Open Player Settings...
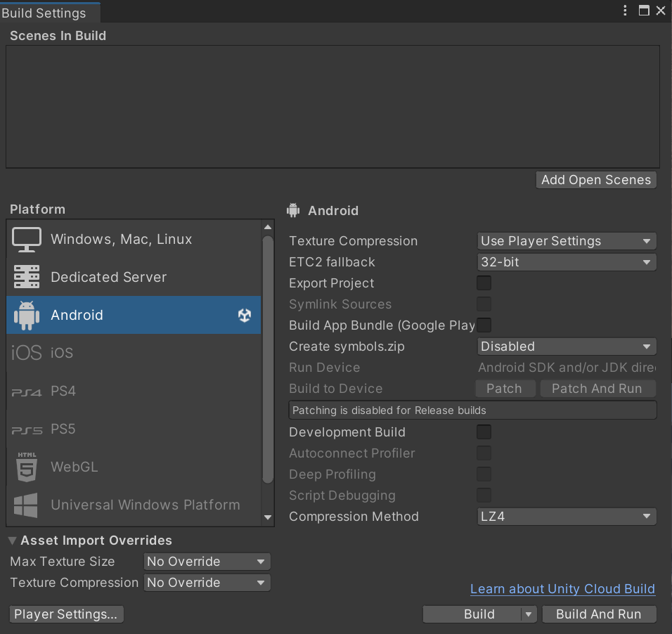This screenshot has width=672, height=634. (66, 614)
